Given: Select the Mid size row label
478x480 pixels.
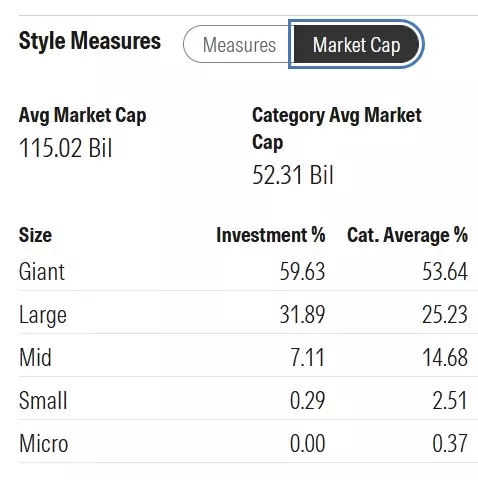Looking at the screenshot, I should tap(35, 357).
